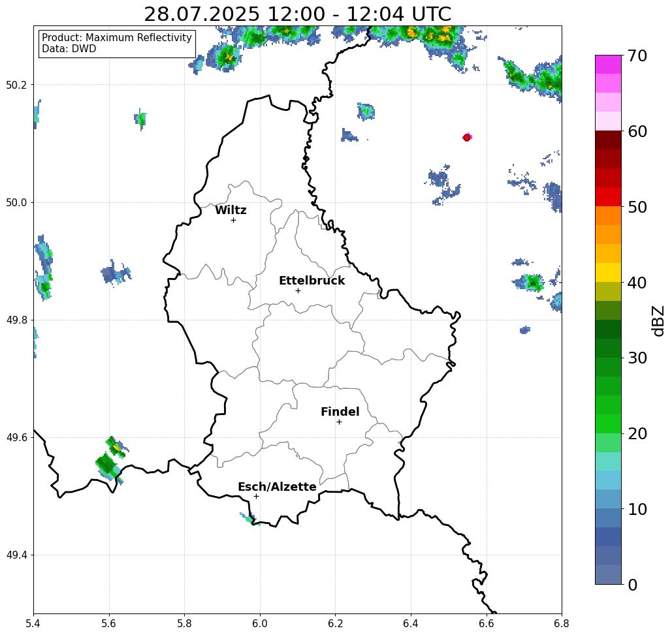This screenshot has width=672, height=635.
Task: Click the longitude 6.6 axis label
Action: [487, 623]
